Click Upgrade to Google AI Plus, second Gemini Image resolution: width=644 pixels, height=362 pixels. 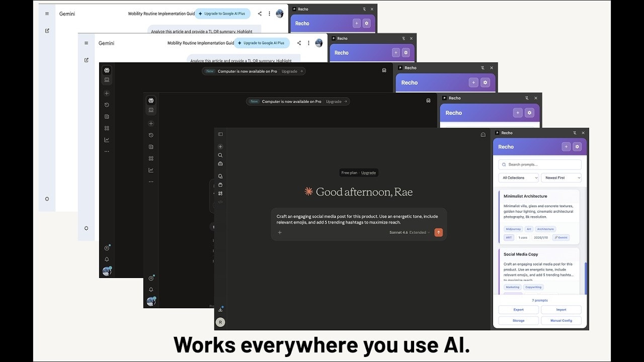click(261, 43)
